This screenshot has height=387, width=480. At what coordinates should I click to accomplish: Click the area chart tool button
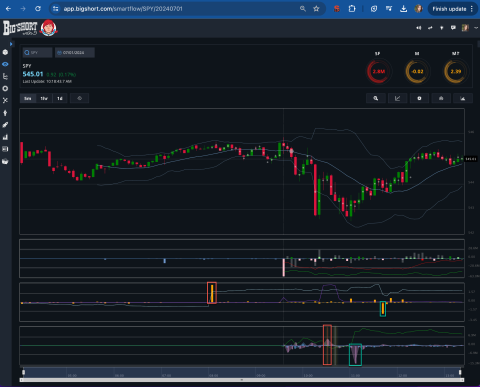(x=463, y=98)
